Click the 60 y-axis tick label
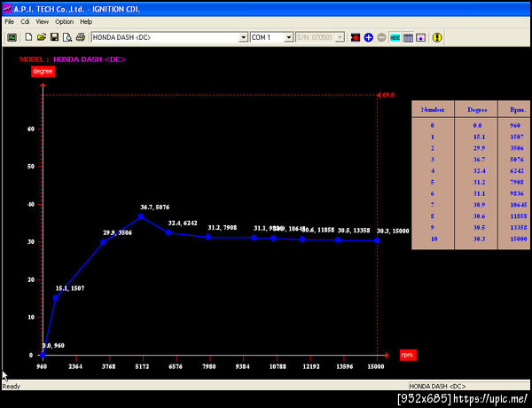This screenshot has width=532, height=408. 31,129
